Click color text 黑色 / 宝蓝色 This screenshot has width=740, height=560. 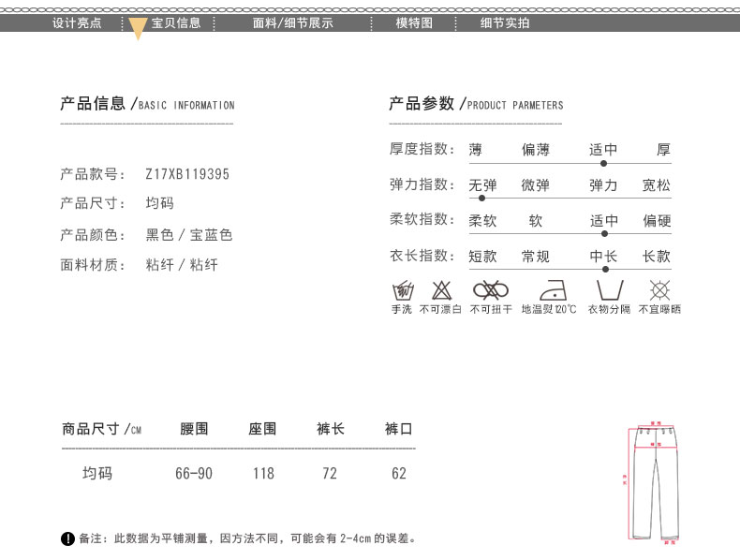click(189, 234)
